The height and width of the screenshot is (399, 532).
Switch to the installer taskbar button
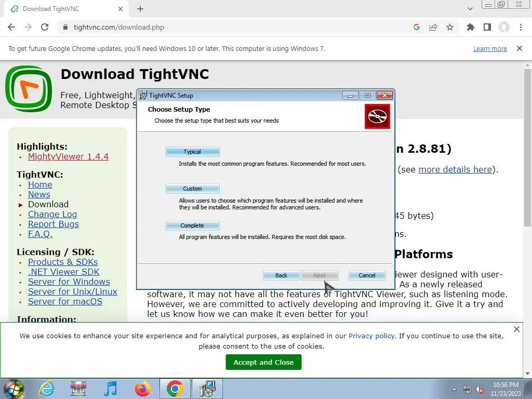[x=207, y=389]
